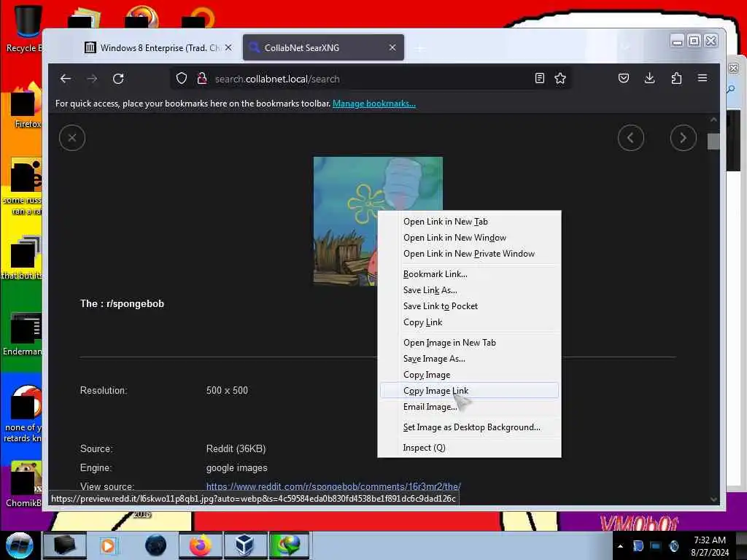
Task: Click the insecure connection padlock icon
Action: pos(202,79)
